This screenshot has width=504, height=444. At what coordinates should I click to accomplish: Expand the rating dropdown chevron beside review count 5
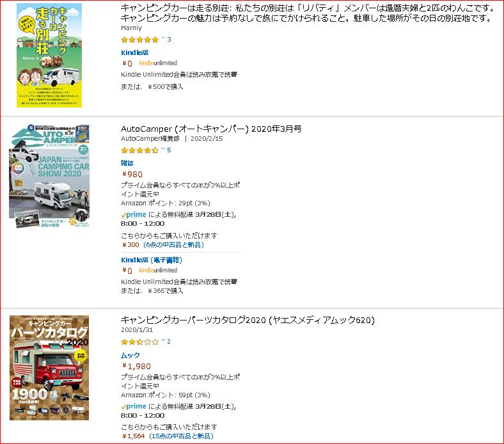coord(163,149)
